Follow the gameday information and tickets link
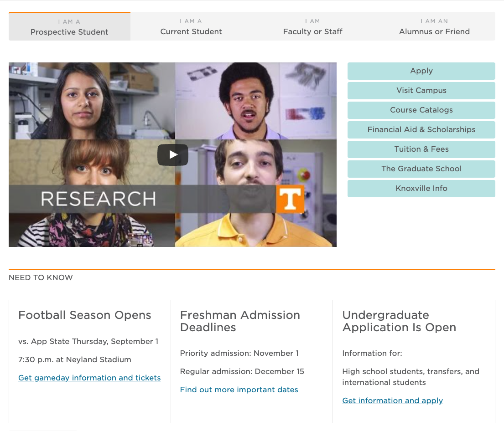 pyautogui.click(x=89, y=378)
